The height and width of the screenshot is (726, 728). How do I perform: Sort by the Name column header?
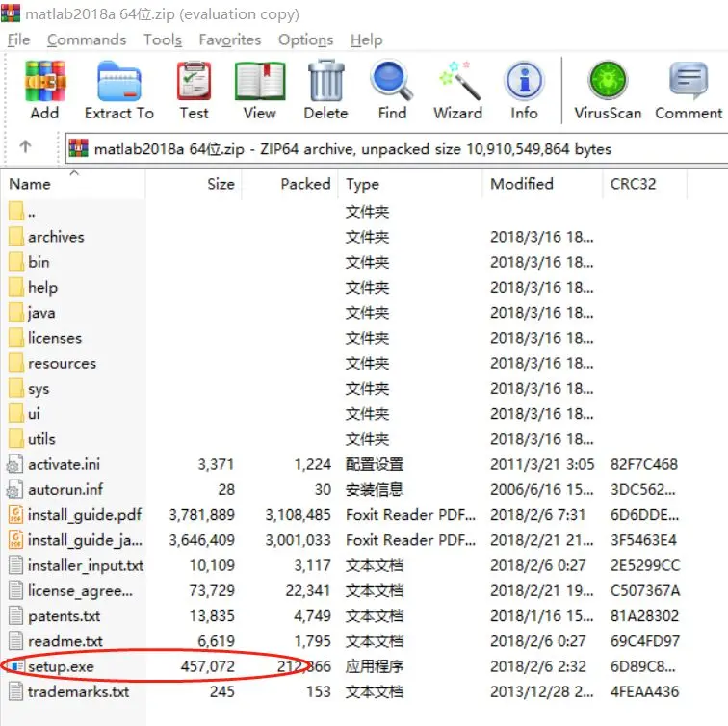click(73, 184)
